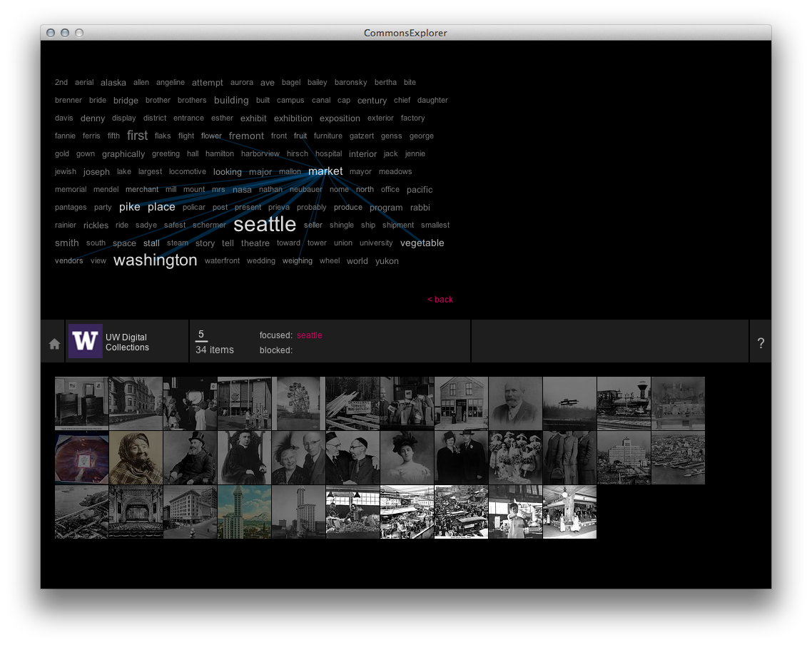Image resolution: width=812 pixels, height=645 pixels.
Task: Select "fremont" in the word cloud
Action: tap(246, 135)
